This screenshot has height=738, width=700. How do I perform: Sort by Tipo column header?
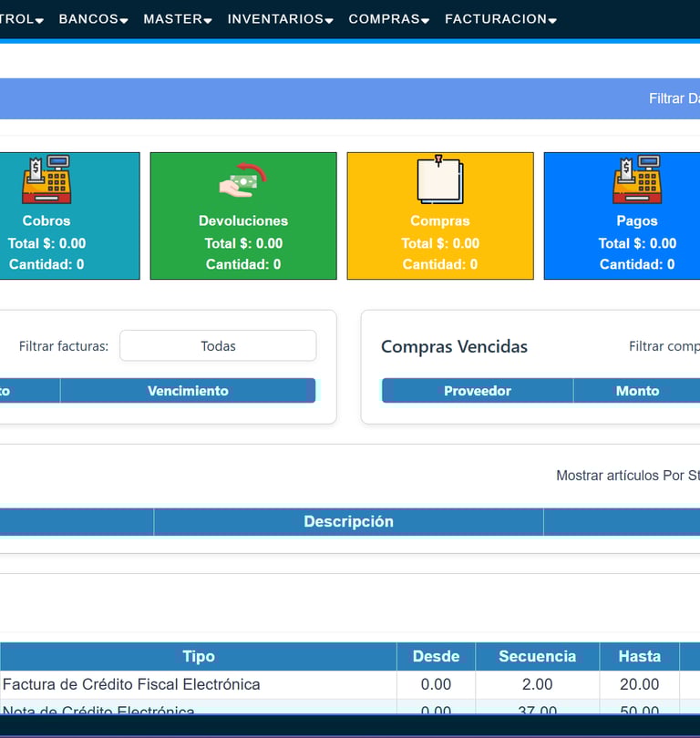point(199,656)
